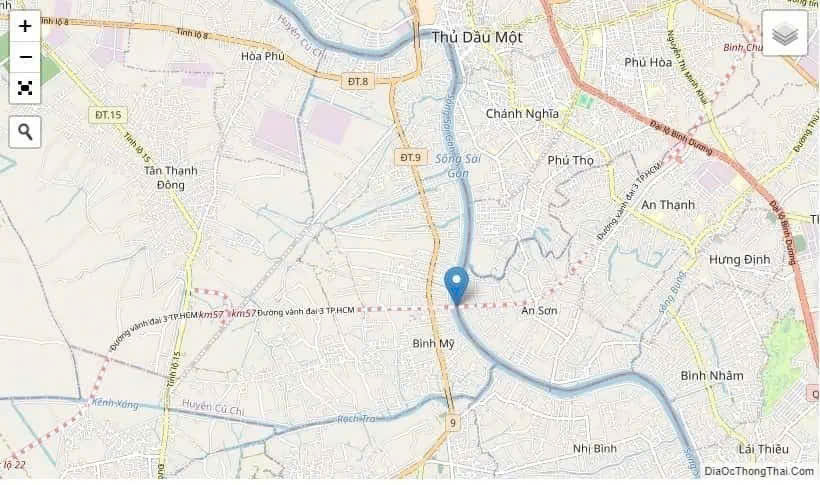This screenshot has width=820, height=485.
Task: Click the blue location marker pin
Action: 457,286
